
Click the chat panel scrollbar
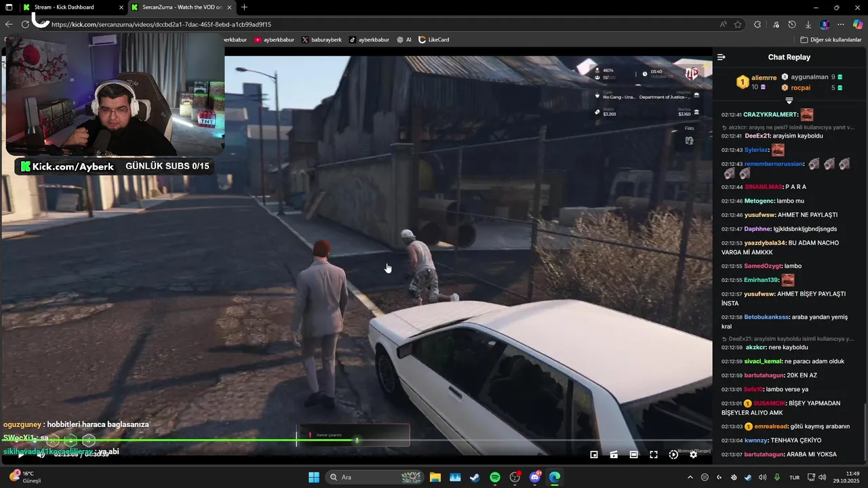865,432
